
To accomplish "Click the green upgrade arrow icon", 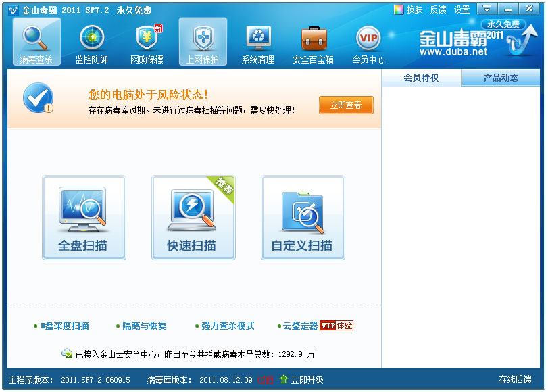I will point(283,379).
